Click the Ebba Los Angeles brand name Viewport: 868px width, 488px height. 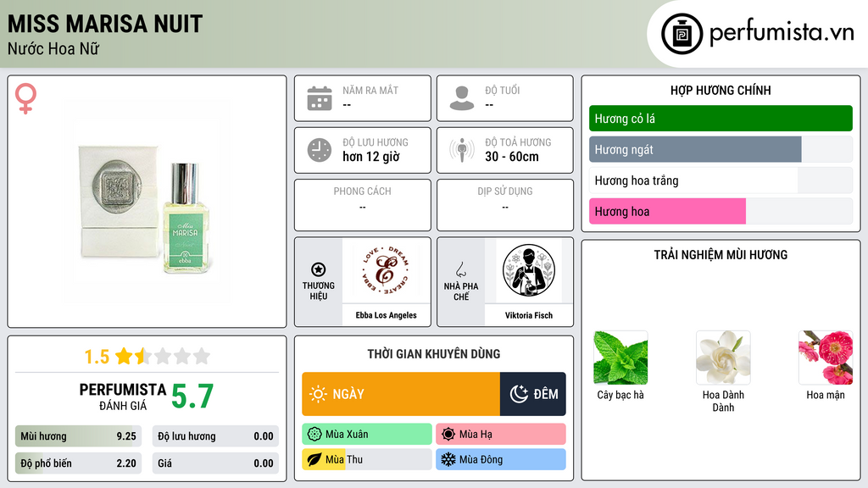(386, 315)
